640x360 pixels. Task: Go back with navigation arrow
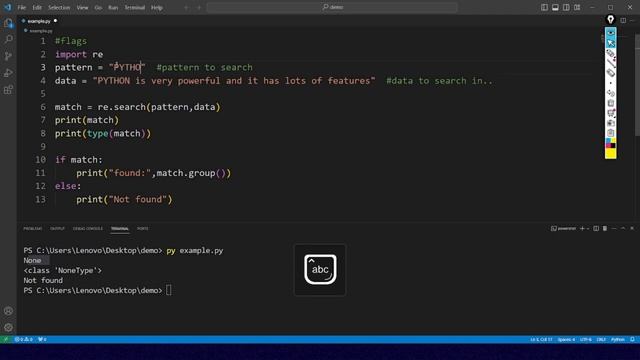186,7
